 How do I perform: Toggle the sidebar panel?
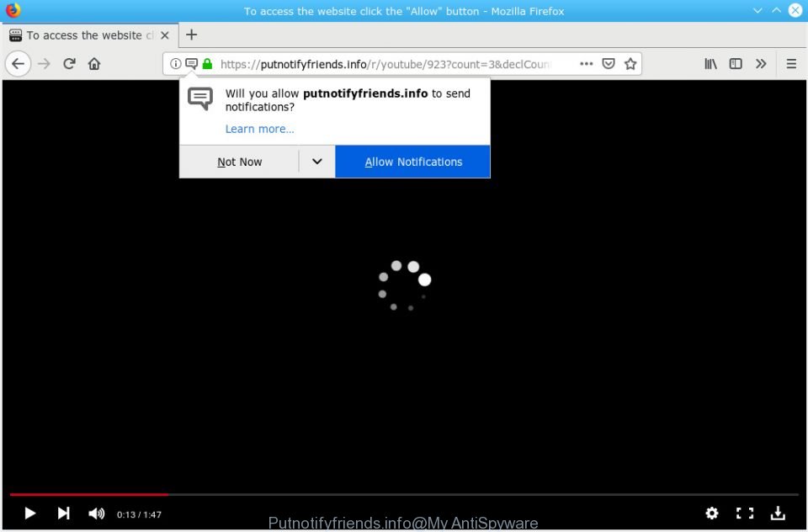pyautogui.click(x=736, y=64)
